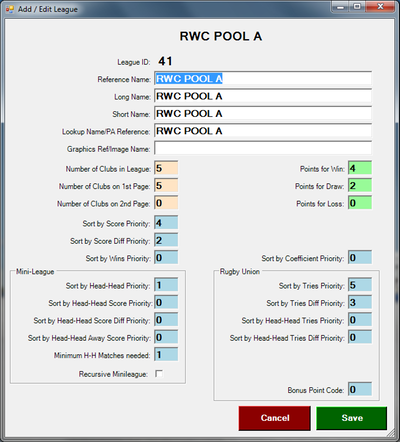The width and height of the screenshot is (400, 442).
Task: Edit the Sort by Head-Head Priority value
Action: pos(166,285)
